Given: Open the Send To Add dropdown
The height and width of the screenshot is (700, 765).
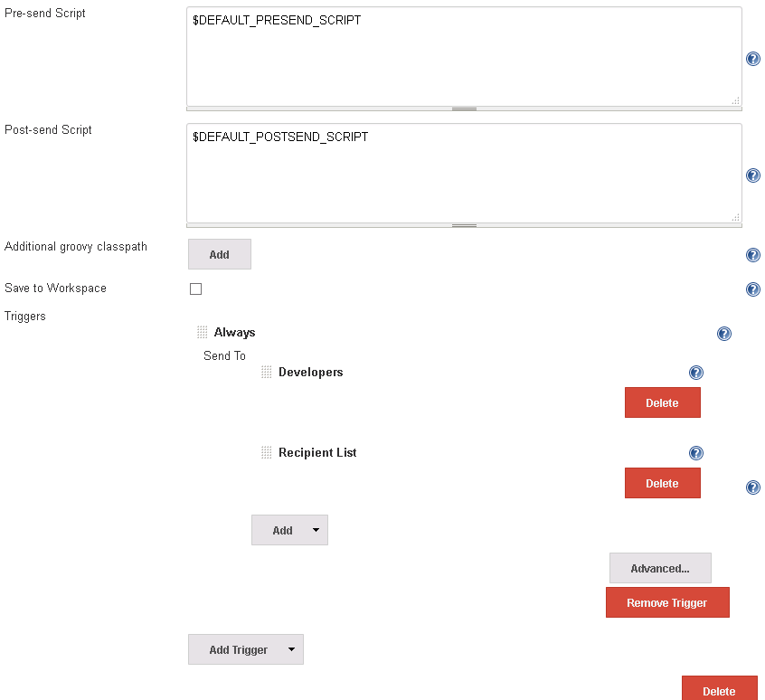Looking at the screenshot, I should tap(289, 530).
